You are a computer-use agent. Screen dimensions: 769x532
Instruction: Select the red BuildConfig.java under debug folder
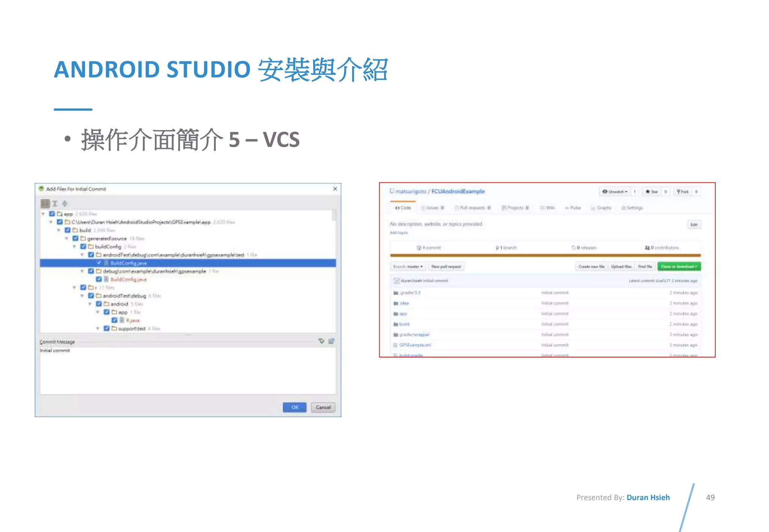pos(128,280)
